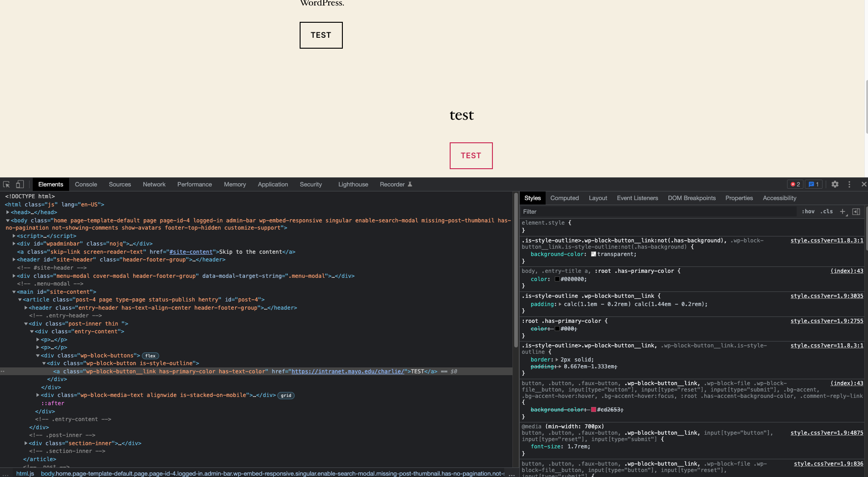Open style.css?ver=1.9:3035 source link
The image size is (868, 477).
827,296
